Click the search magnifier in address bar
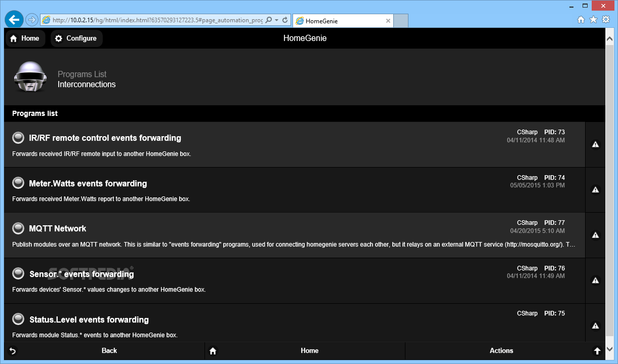 click(269, 20)
